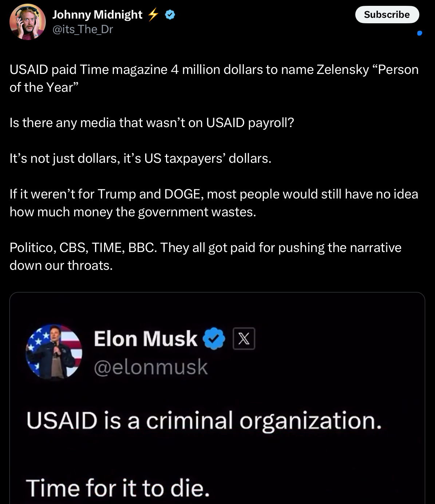
Task: Click the Elon Musk name
Action: [x=146, y=339]
